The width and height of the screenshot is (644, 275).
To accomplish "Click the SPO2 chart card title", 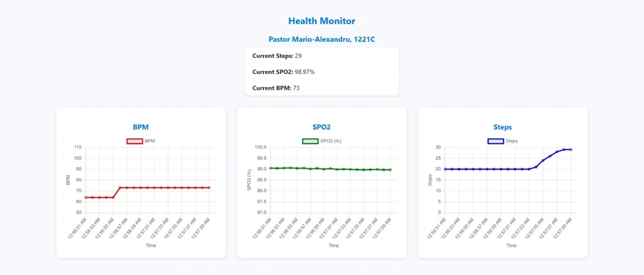I will click(321, 127).
